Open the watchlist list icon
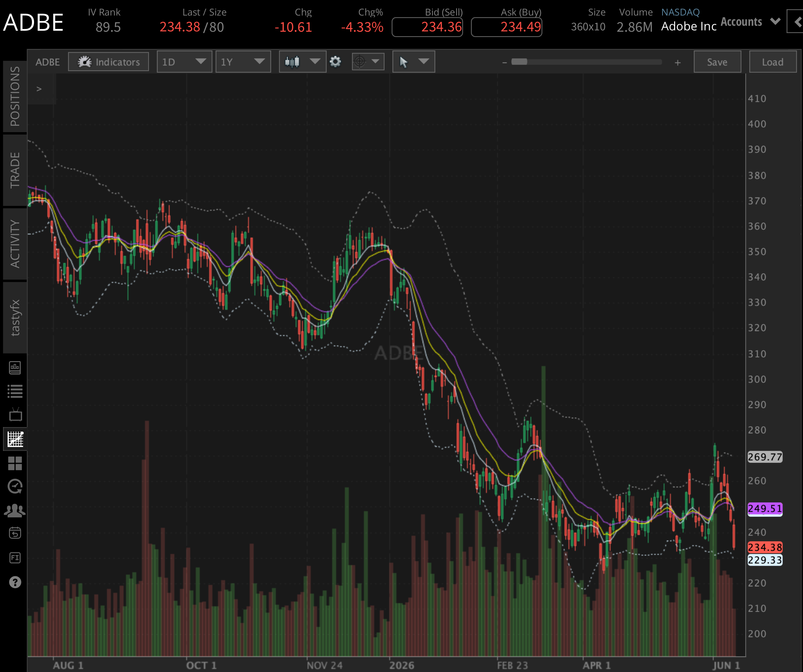This screenshot has width=803, height=672. point(15,391)
